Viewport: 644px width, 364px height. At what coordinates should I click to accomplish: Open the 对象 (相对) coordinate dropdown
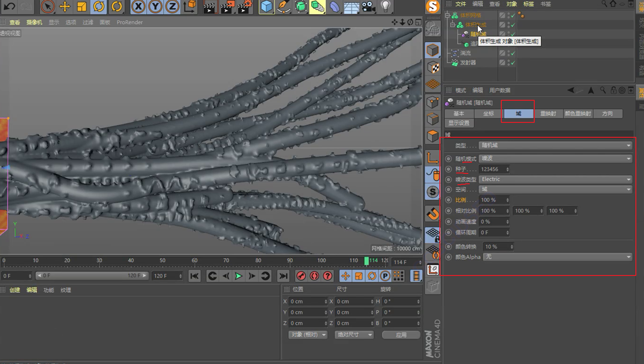(308, 335)
